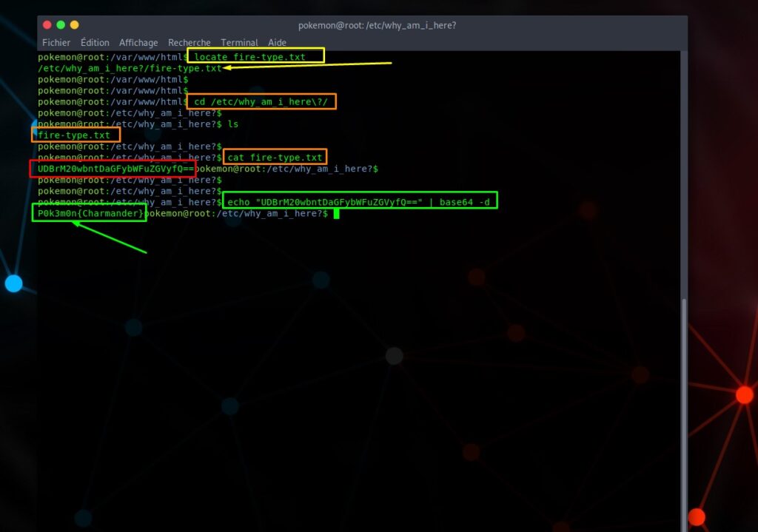Click the located path /etc/why_am_i_here?/fire-type.txt output
758x532 pixels.
pos(130,68)
